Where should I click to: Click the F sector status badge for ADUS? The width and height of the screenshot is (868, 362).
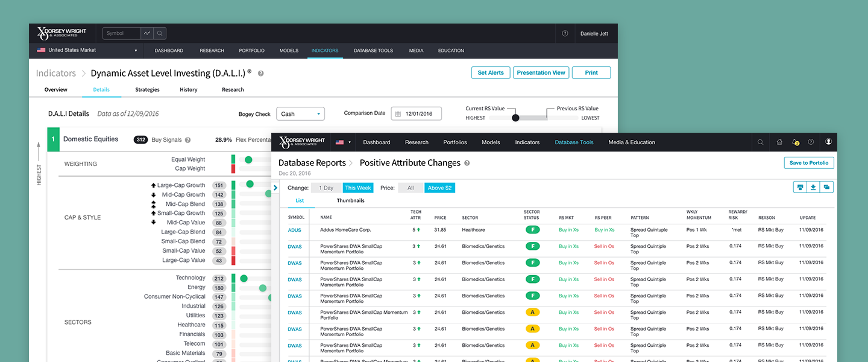tap(532, 230)
